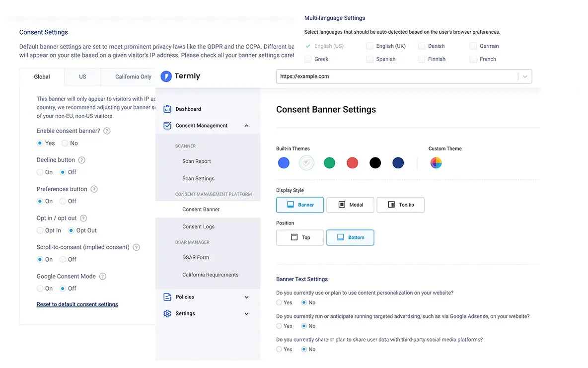The height and width of the screenshot is (368, 588).
Task: Select No for targeted advertising question
Action: point(304,326)
